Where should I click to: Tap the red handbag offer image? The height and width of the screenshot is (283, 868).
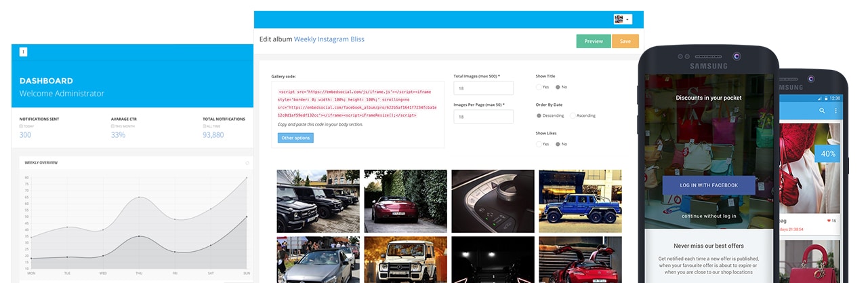[x=810, y=260]
